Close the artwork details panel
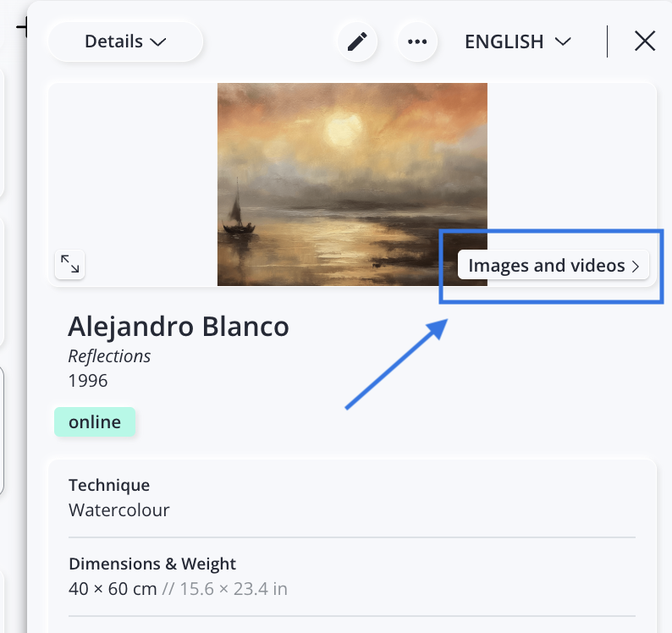 pyautogui.click(x=645, y=41)
